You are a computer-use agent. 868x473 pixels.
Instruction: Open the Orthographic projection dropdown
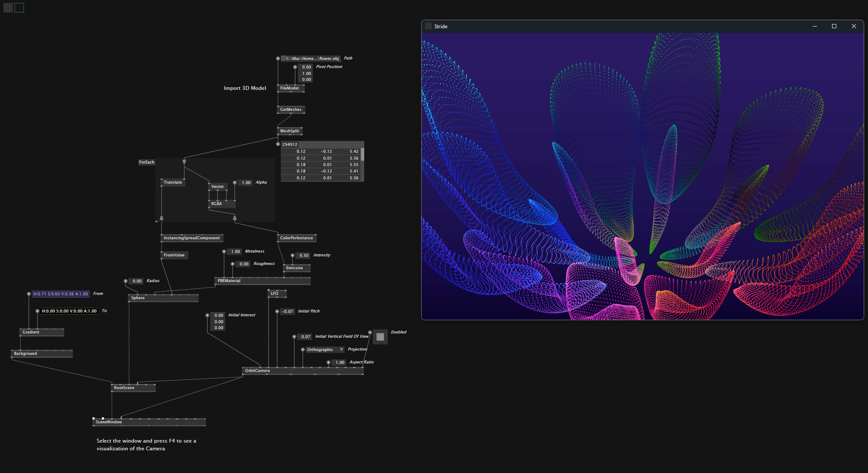320,350
